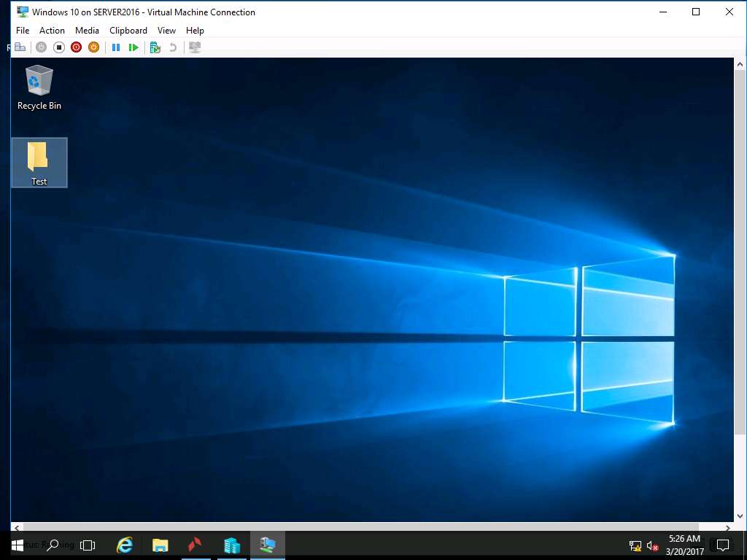Launch Internet Explorer from the taskbar
Screen dimensions: 747x560
(125, 545)
